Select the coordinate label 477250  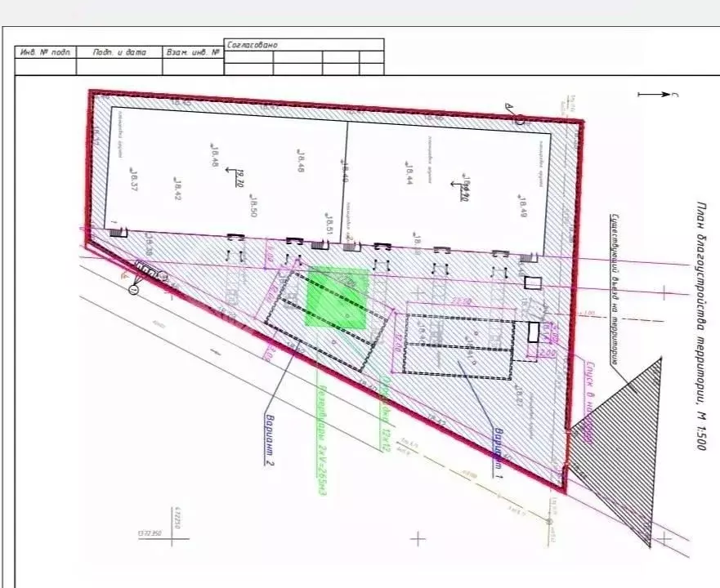pyautogui.click(x=177, y=518)
